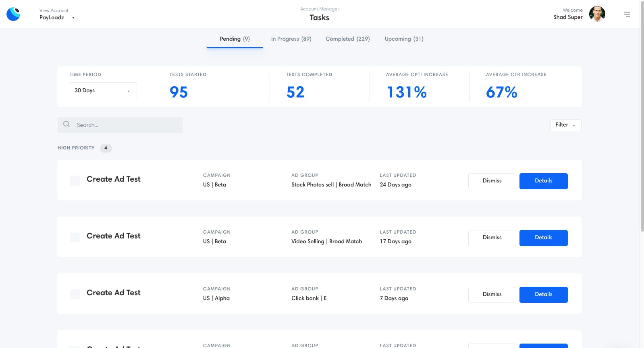Switch to the In Progress tab
Image resolution: width=644 pixels, height=348 pixels.
tap(291, 39)
